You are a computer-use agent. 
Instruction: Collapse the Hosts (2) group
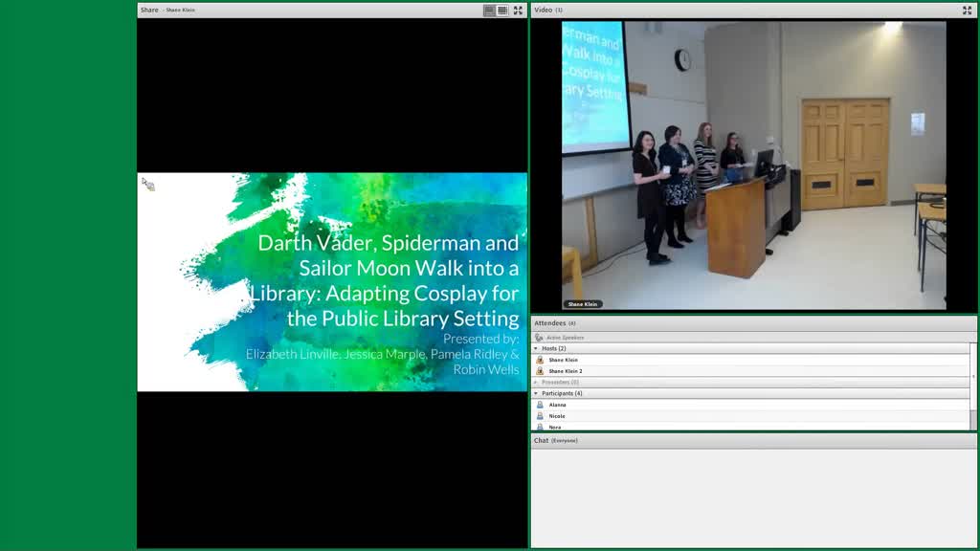point(536,348)
